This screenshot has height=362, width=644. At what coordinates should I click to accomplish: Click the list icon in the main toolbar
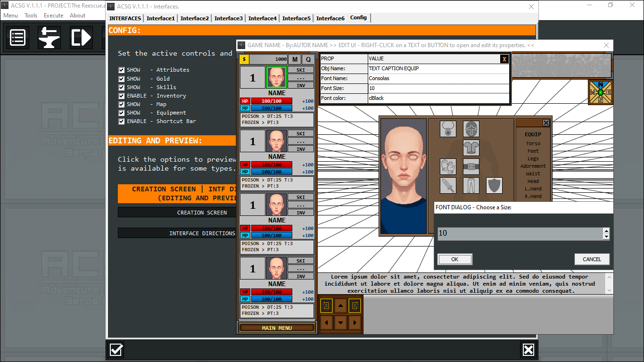tap(18, 37)
